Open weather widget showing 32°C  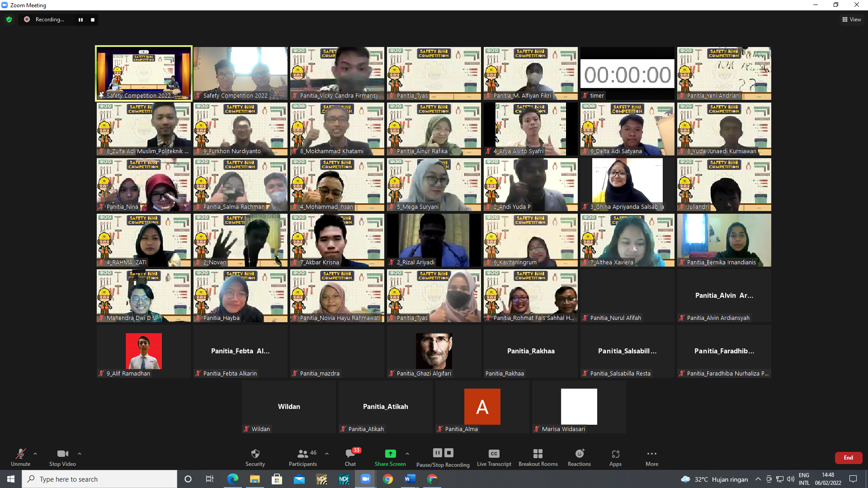point(714,479)
